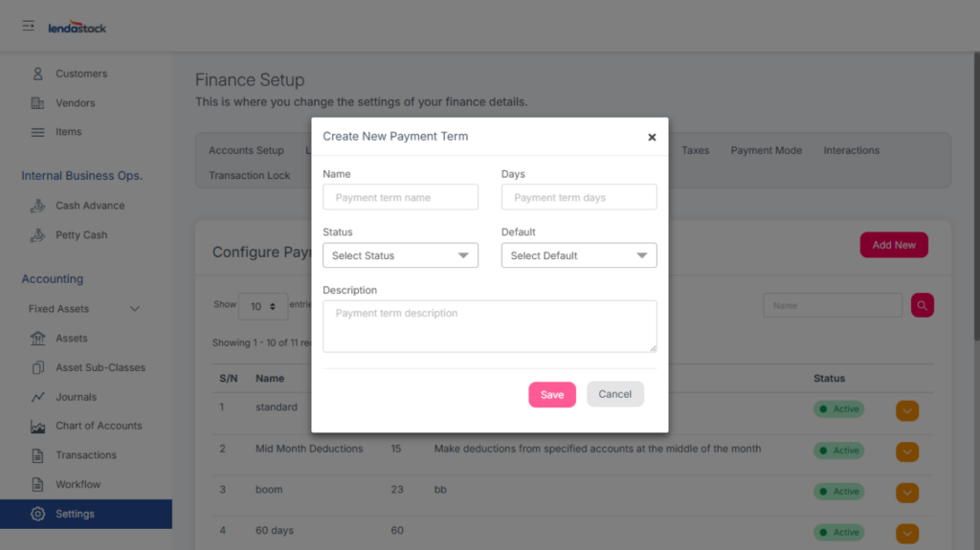Click the magenta search icon button
This screenshot has width=980, height=550.
tap(922, 305)
